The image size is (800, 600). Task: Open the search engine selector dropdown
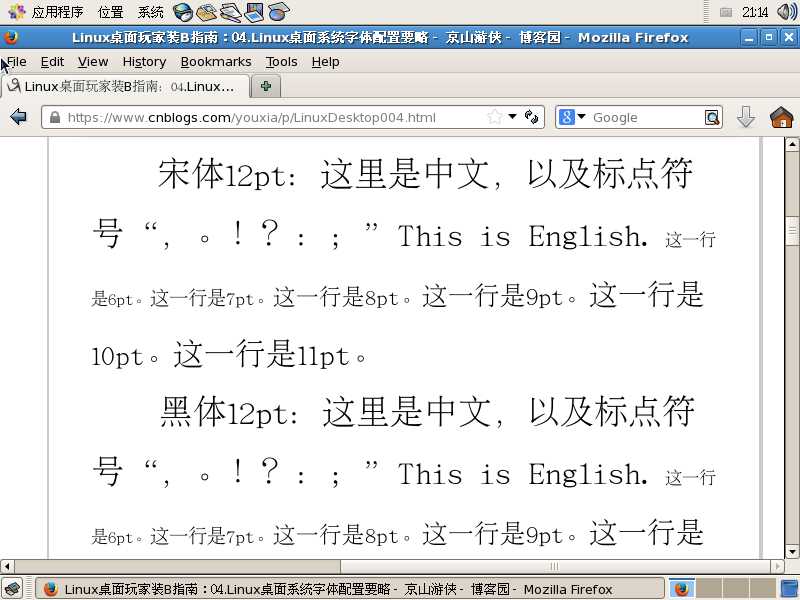(572, 117)
